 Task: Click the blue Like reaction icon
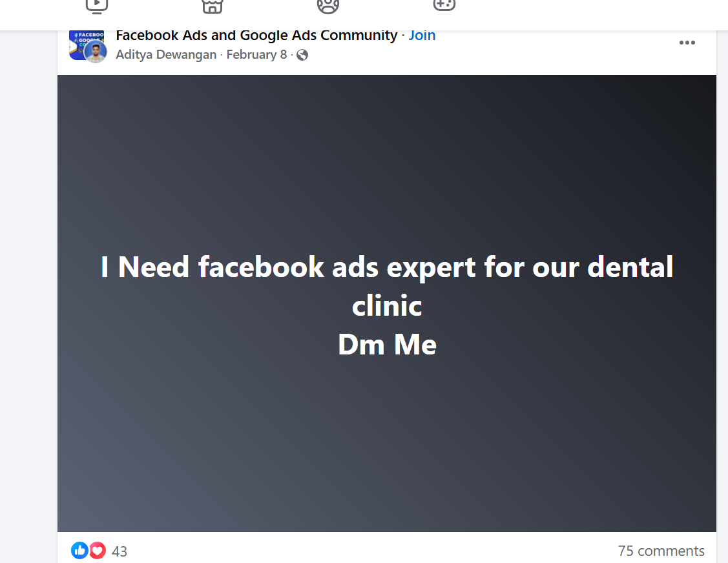(79, 551)
